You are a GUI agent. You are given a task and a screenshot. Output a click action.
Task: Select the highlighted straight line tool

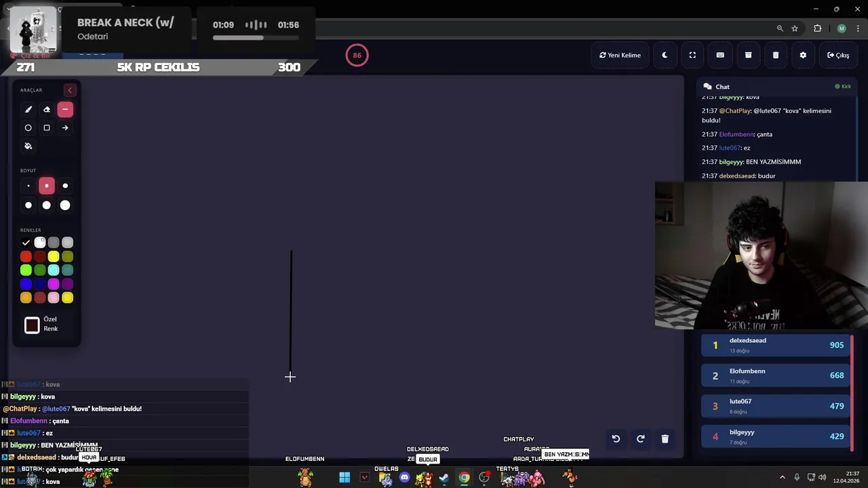(x=65, y=109)
